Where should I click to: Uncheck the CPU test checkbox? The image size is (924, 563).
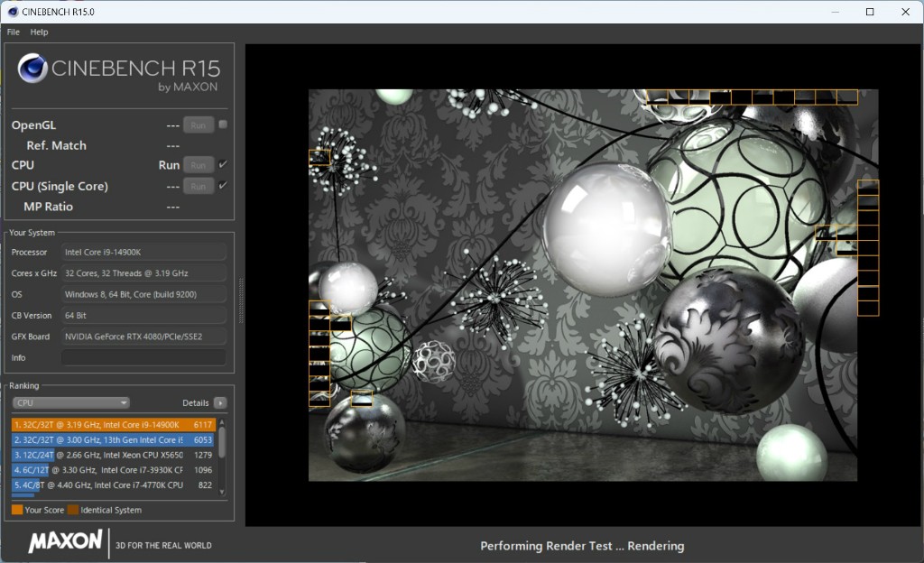click(223, 164)
